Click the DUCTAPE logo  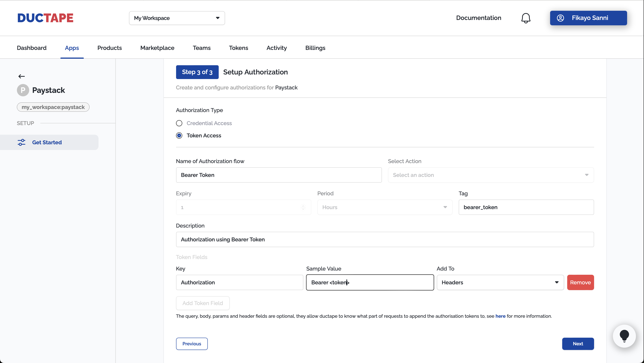(x=45, y=18)
